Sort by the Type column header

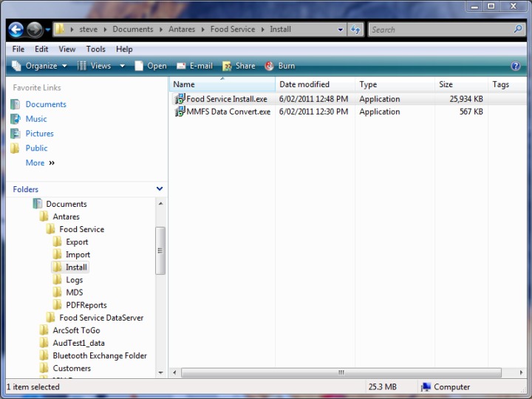395,84
